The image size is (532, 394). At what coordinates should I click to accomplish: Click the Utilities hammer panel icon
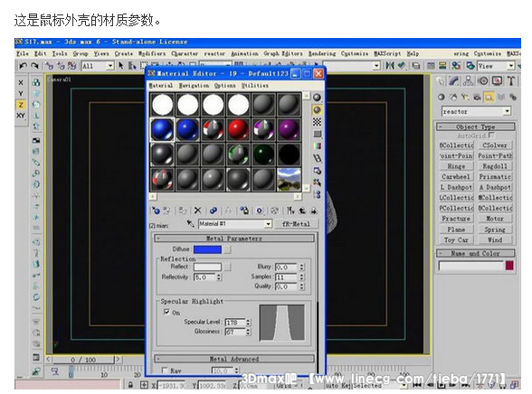[511, 80]
